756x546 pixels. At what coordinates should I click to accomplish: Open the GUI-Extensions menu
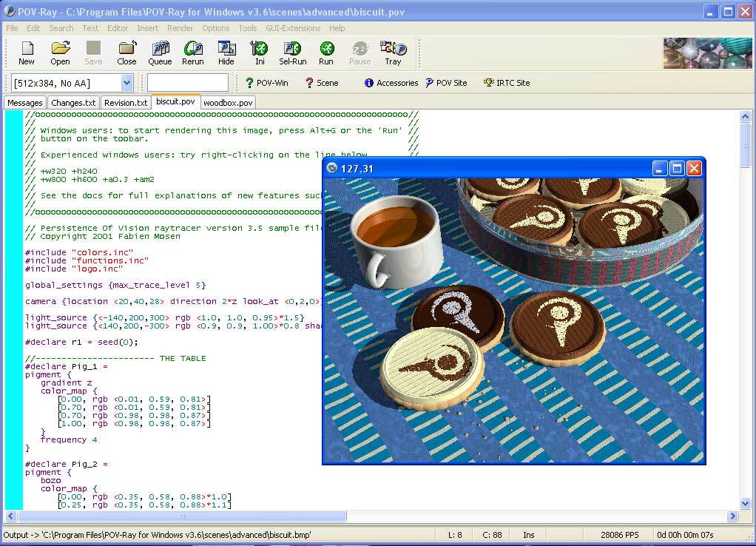tap(293, 28)
